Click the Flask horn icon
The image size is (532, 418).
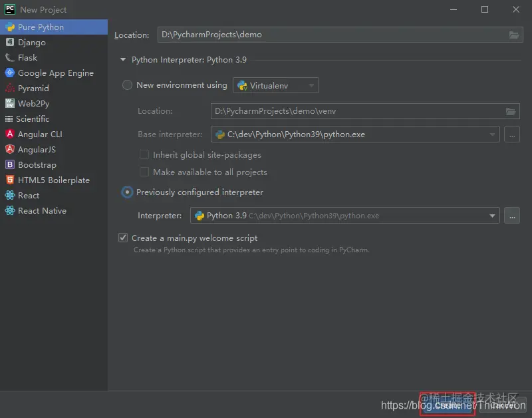click(x=10, y=57)
